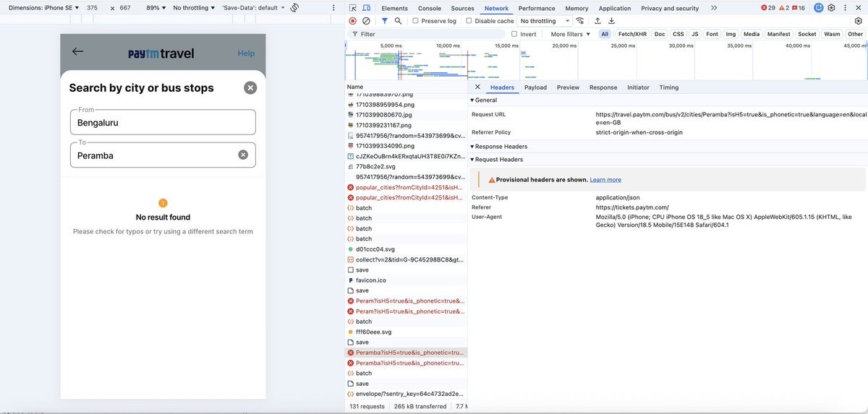Click the From field with Bengaluru
The height and width of the screenshot is (414, 868).
point(163,122)
